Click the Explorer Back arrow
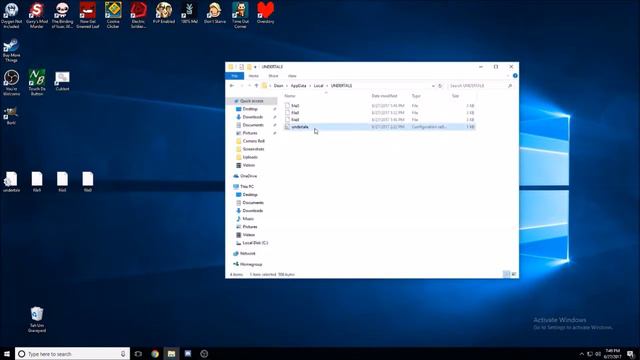Image resolution: width=640 pixels, height=360 pixels. coord(232,86)
